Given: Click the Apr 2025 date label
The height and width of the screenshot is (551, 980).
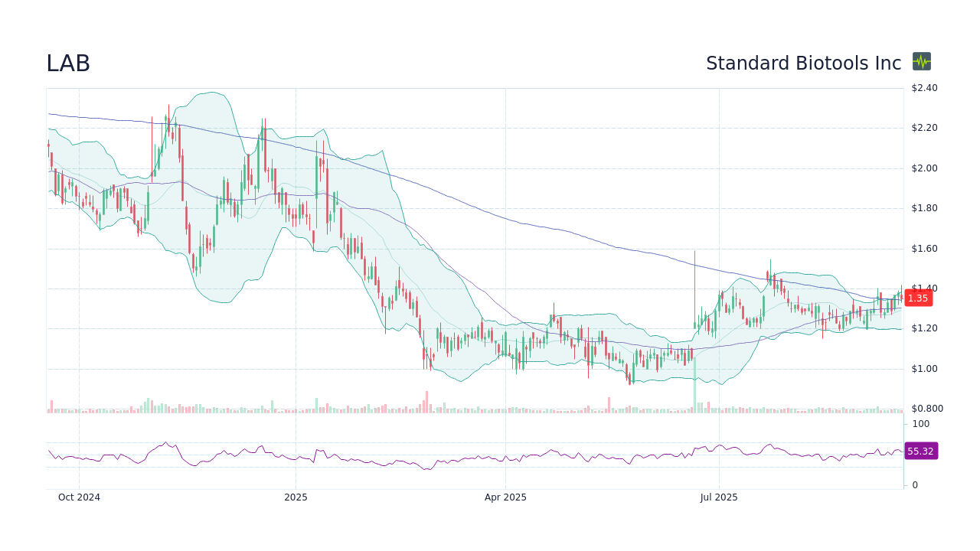Looking at the screenshot, I should [x=505, y=497].
